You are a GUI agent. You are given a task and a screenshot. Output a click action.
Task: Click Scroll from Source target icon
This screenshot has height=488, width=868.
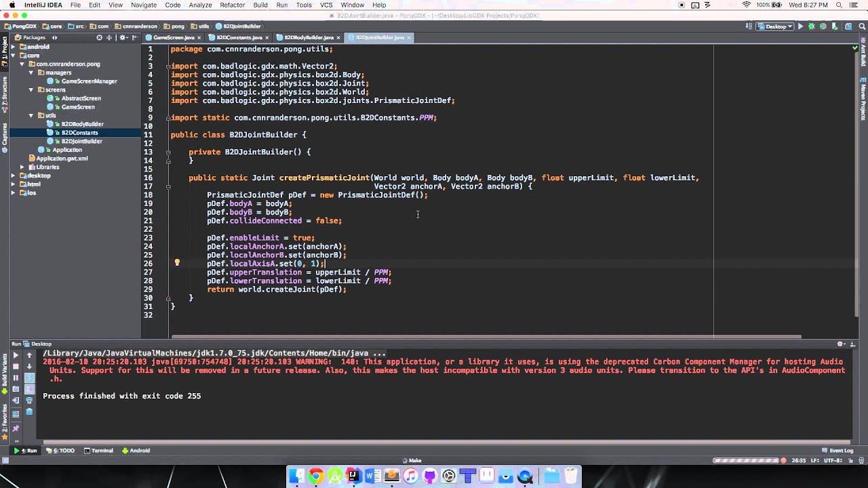[99, 37]
